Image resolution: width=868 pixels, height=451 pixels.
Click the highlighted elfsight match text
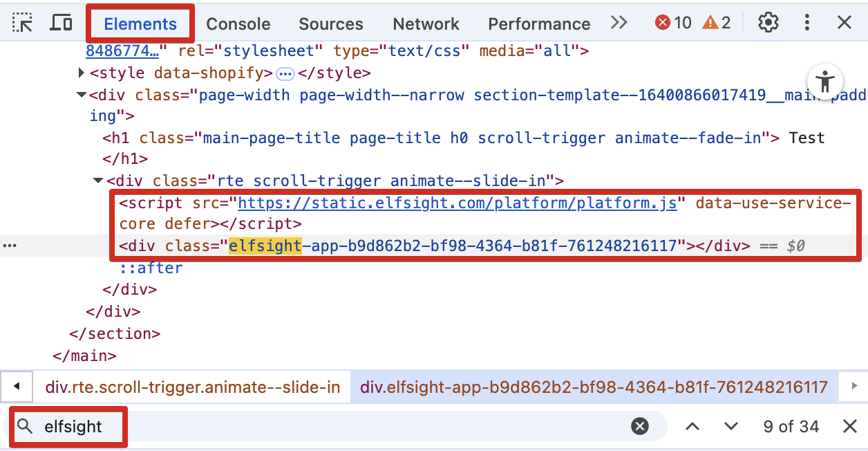[265, 246]
